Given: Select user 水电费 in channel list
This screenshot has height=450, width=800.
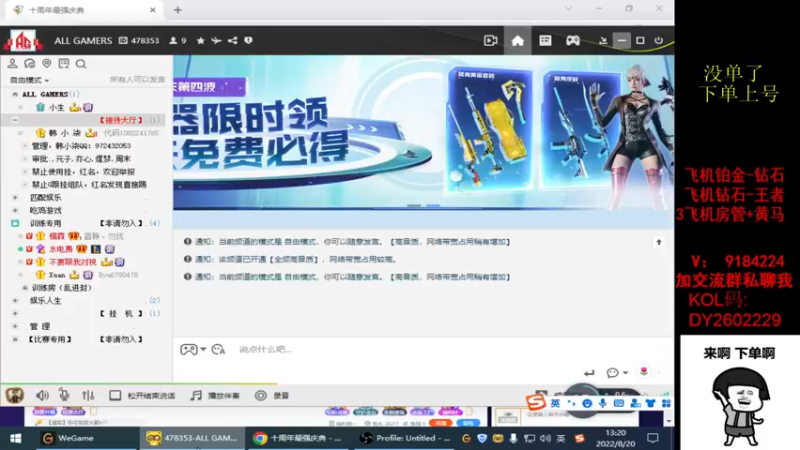Looking at the screenshot, I should click(61, 249).
